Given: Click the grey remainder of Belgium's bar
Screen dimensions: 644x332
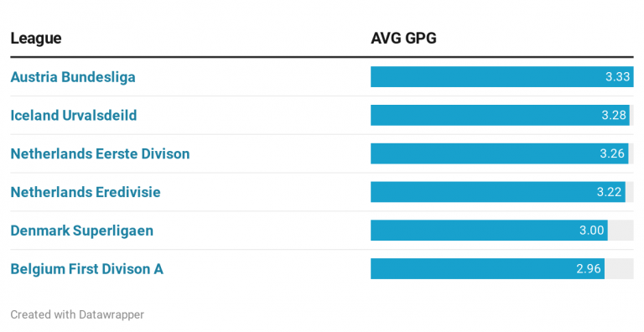Looking at the screenshot, I should tap(619, 269).
